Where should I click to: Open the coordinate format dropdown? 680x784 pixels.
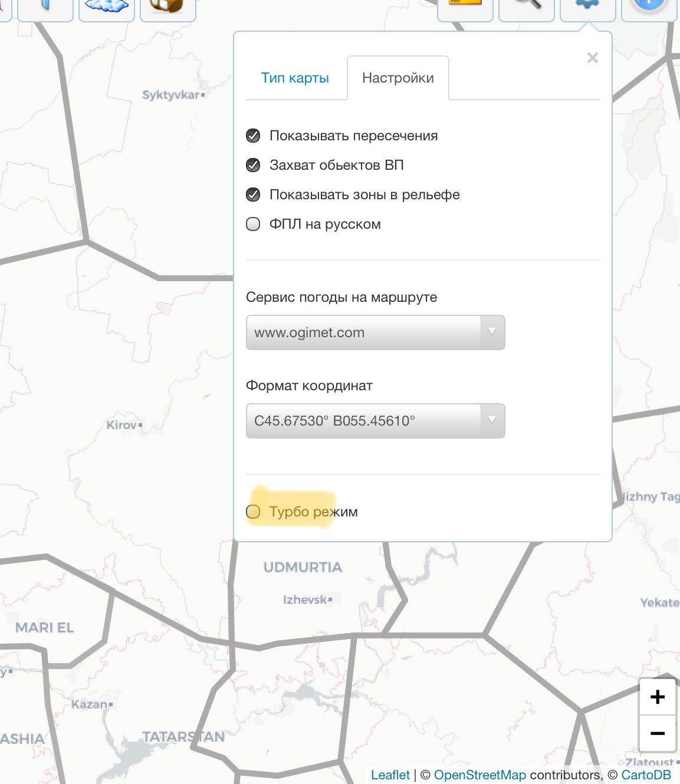[x=375, y=421]
